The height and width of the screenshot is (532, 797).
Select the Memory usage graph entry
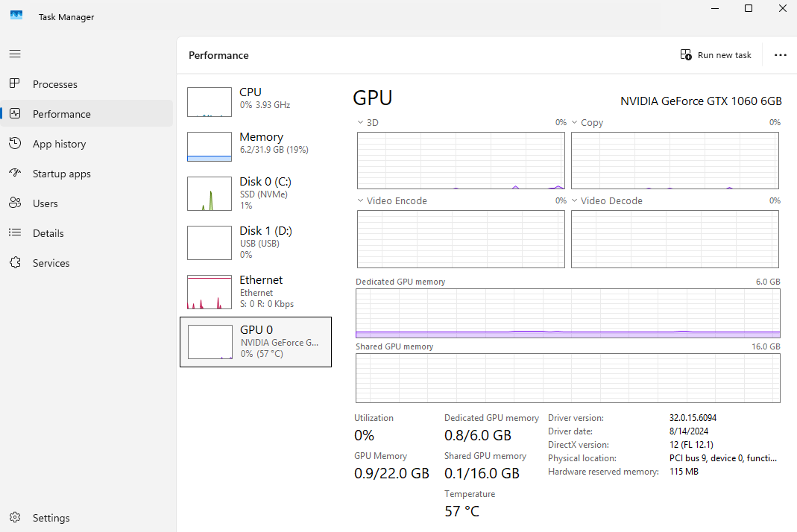coord(255,146)
